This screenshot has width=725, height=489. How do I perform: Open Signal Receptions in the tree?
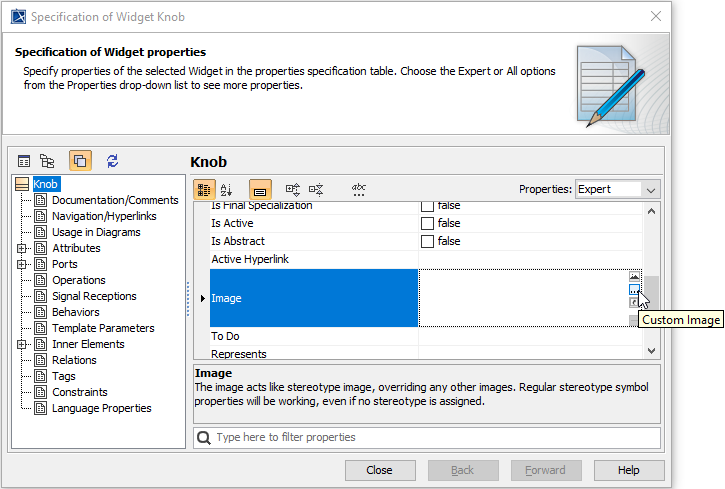(x=94, y=296)
